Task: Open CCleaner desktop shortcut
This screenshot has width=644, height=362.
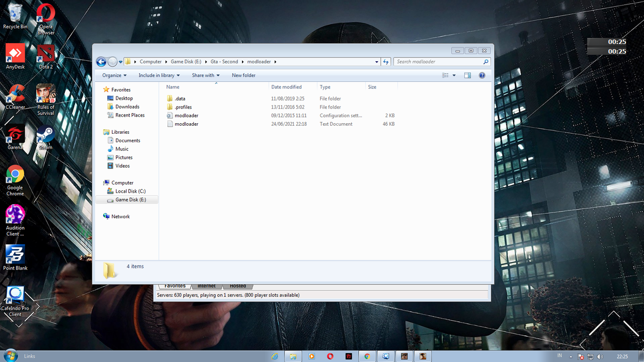Action: tap(15, 97)
